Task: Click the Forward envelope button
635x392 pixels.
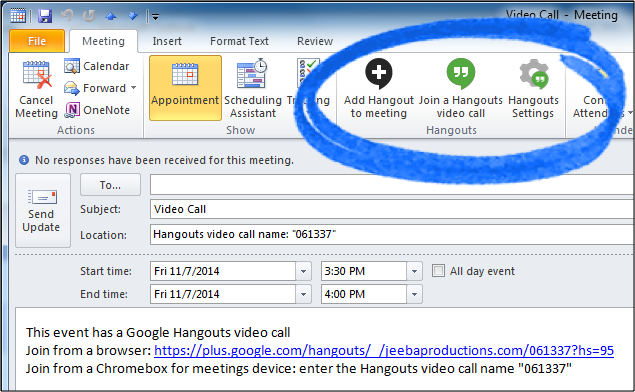Action: (x=95, y=88)
